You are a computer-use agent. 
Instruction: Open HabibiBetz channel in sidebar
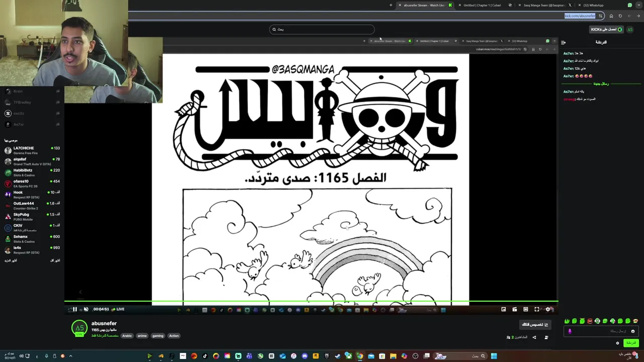(x=32, y=172)
